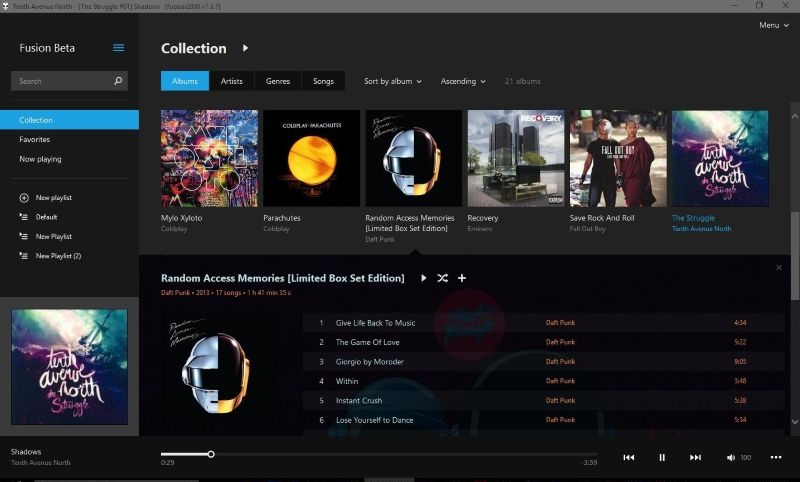The image size is (800, 482).
Task: Click the Tenth Avenue North artist link
Action: tap(702, 229)
